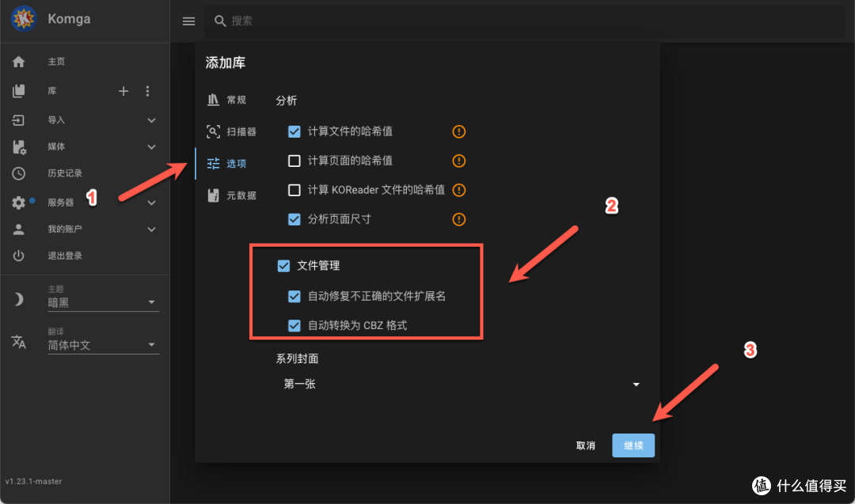Click the Komga title text

tap(69, 19)
